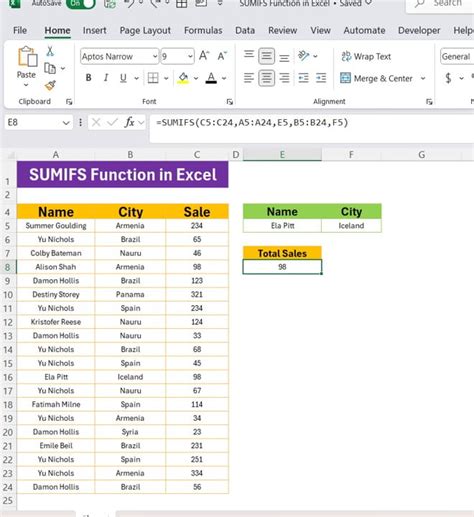Click Decrease Indent icon
The height and width of the screenshot is (517, 474).
[303, 78]
